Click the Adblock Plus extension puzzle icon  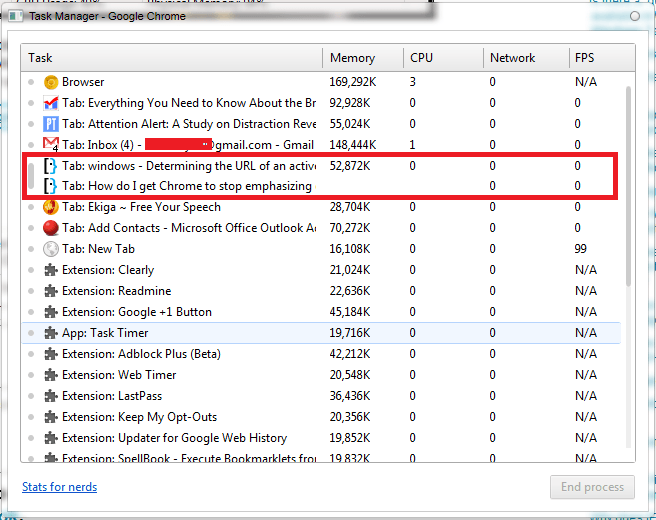tap(51, 354)
